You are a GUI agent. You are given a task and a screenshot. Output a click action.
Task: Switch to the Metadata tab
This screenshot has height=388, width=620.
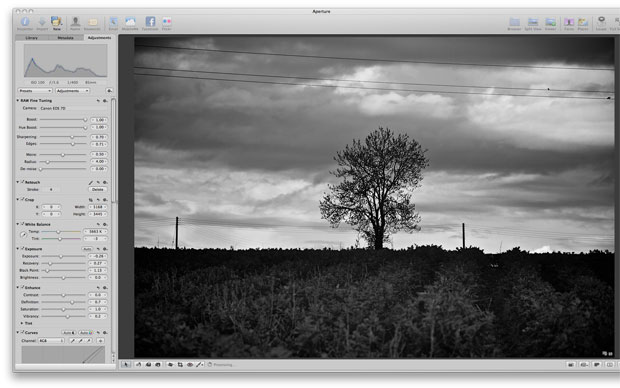66,38
